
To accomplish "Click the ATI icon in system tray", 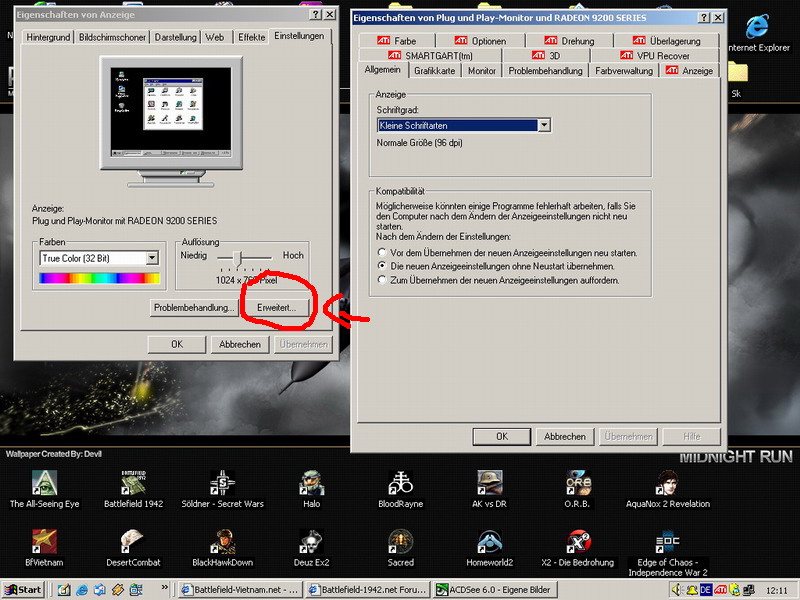I will 720,590.
